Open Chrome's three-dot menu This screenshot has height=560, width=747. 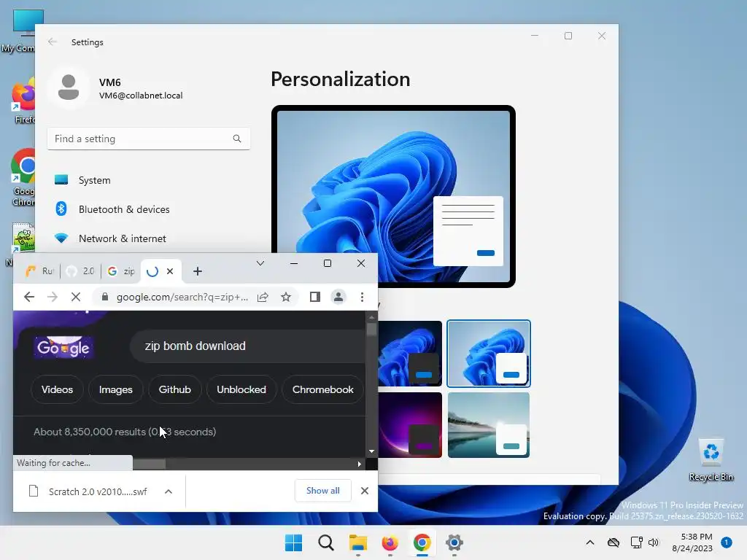coord(362,297)
